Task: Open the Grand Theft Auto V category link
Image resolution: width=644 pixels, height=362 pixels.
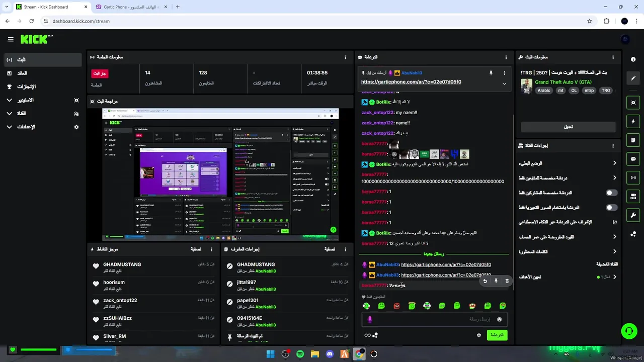Action: tap(563, 82)
